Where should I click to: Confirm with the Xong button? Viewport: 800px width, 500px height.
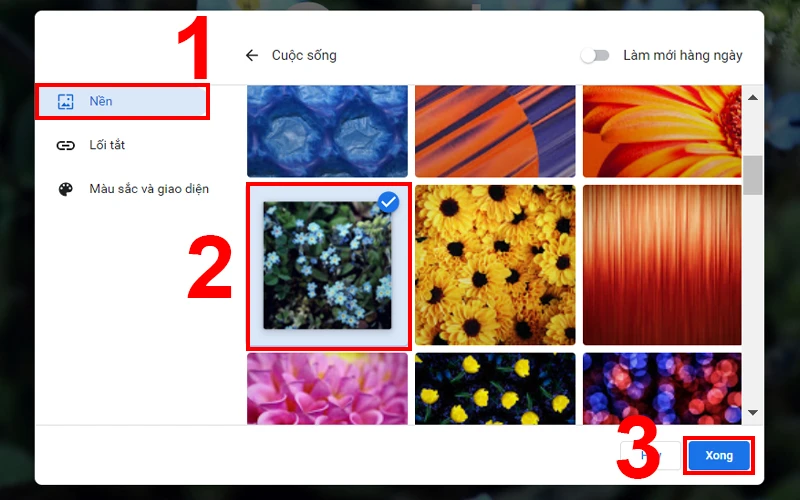tap(719, 456)
